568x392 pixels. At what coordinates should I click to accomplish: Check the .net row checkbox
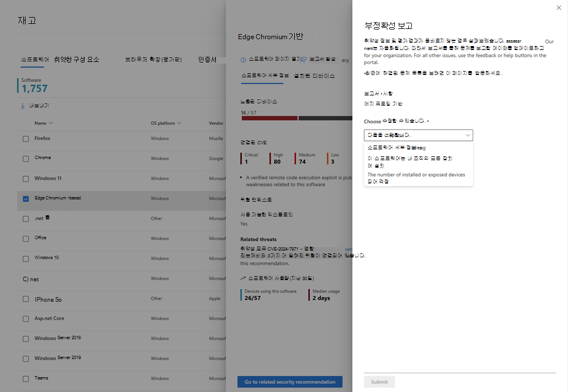click(26, 219)
